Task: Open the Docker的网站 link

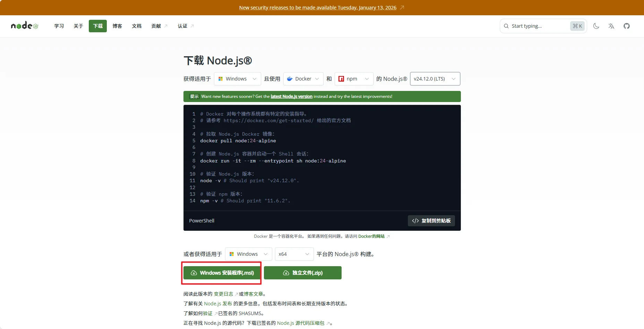Action: (x=371, y=236)
